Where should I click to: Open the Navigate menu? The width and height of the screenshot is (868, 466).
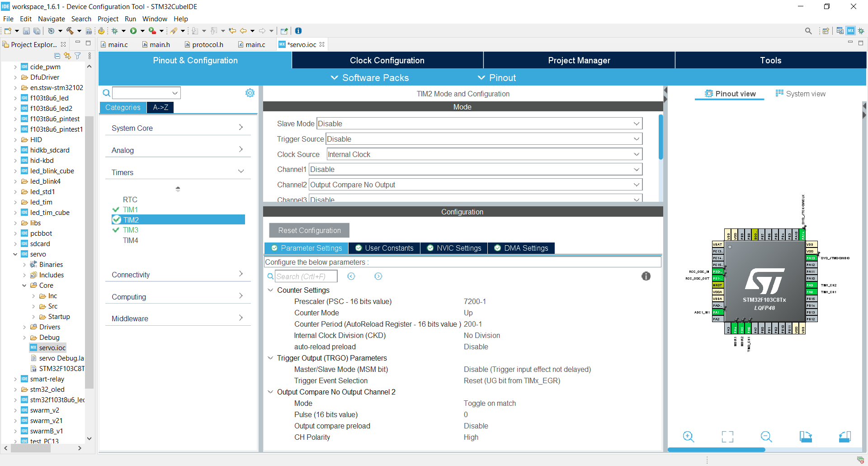(52, 19)
